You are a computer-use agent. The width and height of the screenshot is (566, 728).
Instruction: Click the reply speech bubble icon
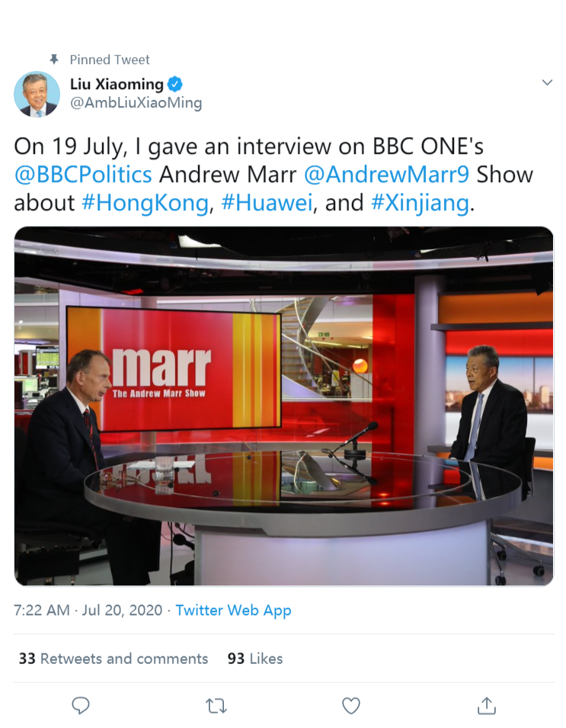[80, 706]
